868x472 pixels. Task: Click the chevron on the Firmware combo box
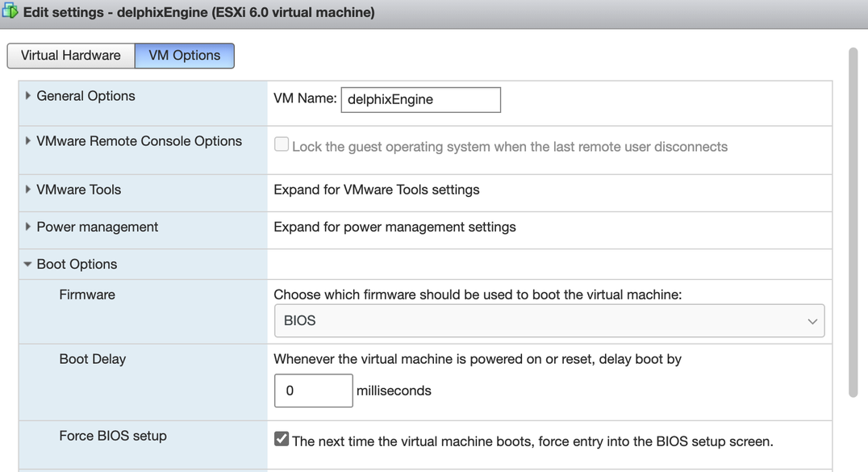point(813,320)
